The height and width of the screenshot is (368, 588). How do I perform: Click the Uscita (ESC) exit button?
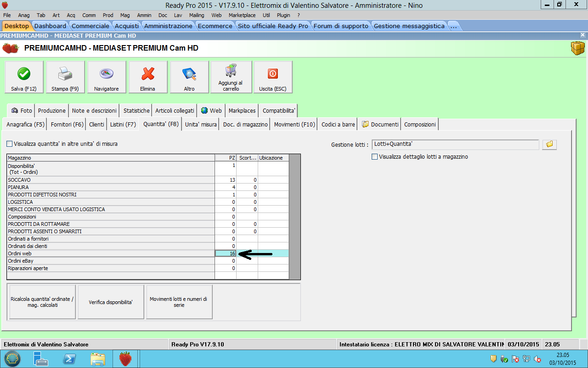[x=273, y=77]
